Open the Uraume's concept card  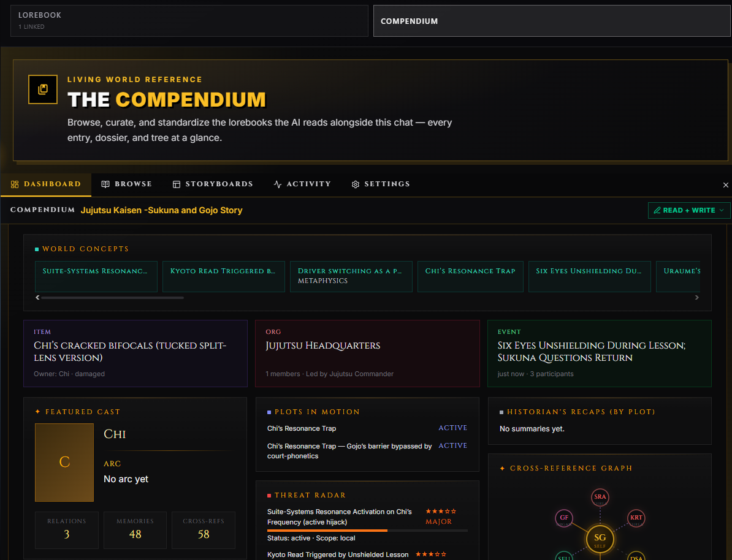pyautogui.click(x=678, y=276)
